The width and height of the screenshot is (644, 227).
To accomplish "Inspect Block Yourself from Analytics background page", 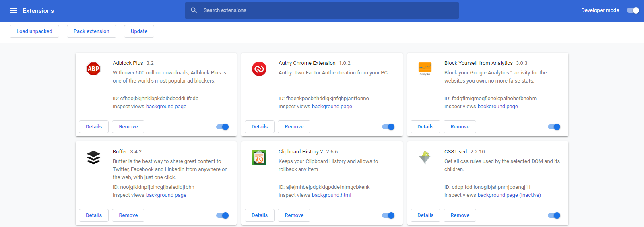I will pyautogui.click(x=498, y=107).
